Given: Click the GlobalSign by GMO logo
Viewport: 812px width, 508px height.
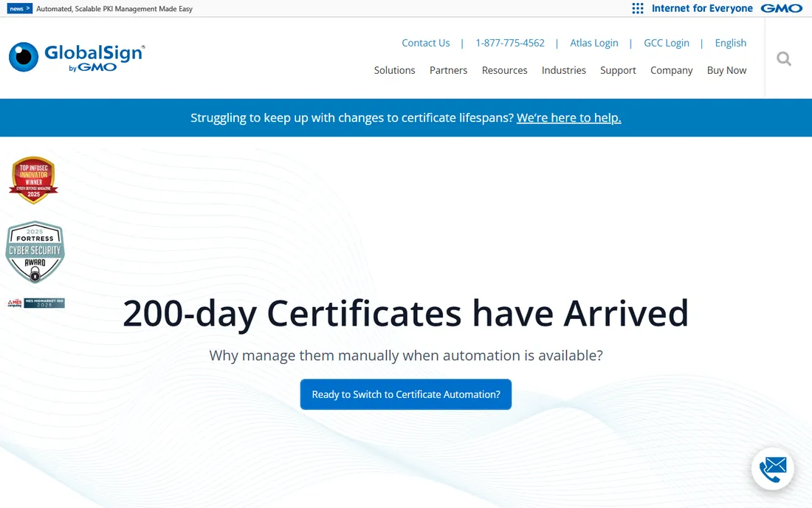Looking at the screenshot, I should [x=77, y=57].
